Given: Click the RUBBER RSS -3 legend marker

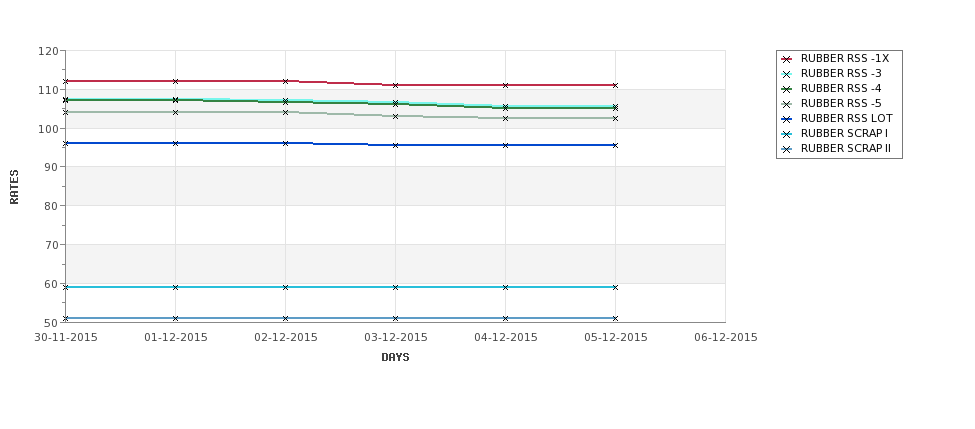Looking at the screenshot, I should [786, 74].
